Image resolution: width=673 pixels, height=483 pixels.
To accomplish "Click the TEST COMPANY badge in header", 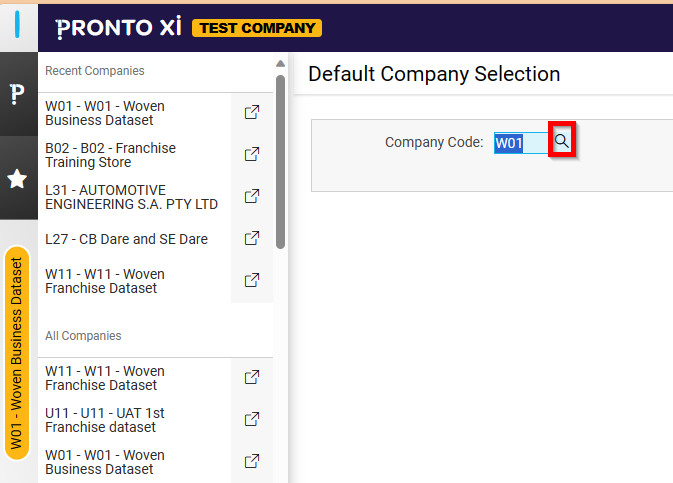I will point(257,28).
